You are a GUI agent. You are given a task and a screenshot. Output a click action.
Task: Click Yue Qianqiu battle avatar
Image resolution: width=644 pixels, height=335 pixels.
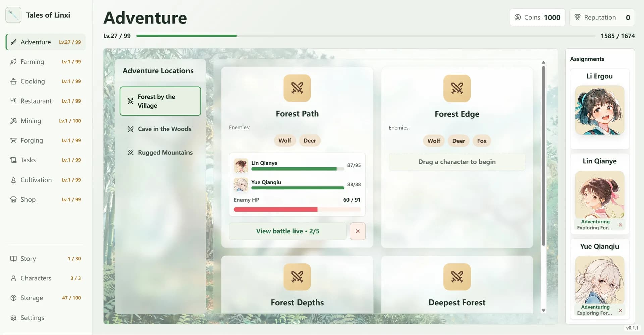pos(241,185)
